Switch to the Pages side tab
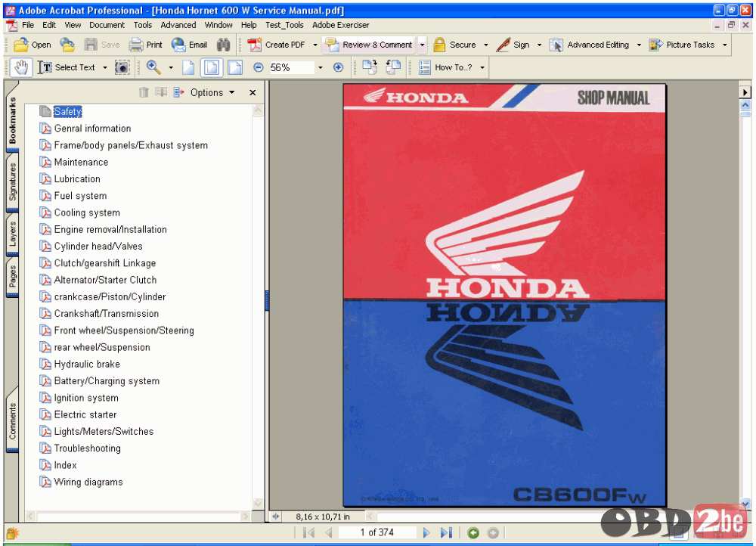 (x=13, y=276)
